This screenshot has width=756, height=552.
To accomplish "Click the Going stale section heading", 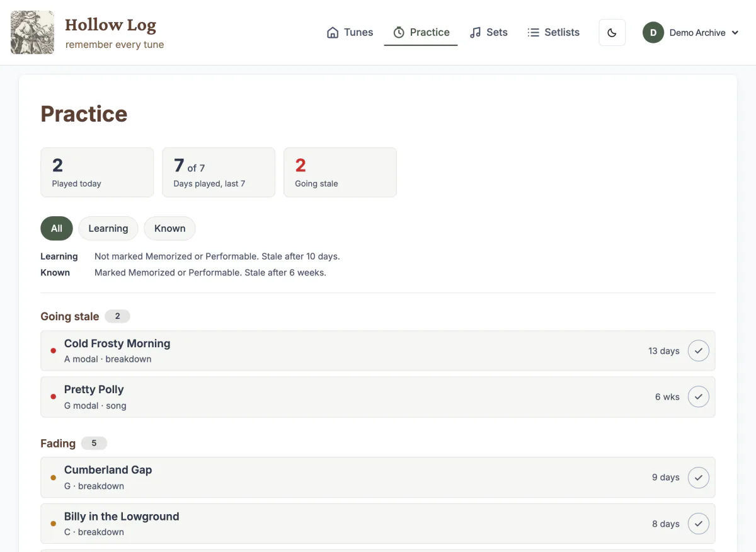I will point(70,316).
